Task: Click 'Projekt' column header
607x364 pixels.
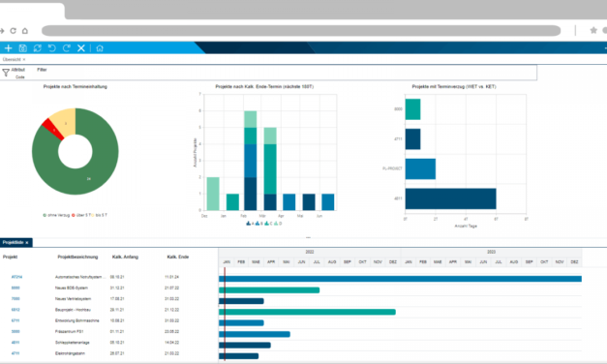Action: [x=10, y=257]
